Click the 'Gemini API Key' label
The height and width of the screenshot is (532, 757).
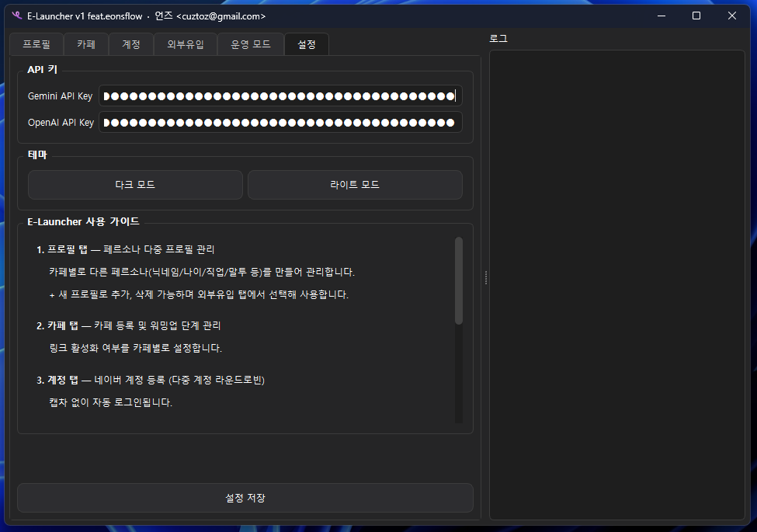(60, 96)
